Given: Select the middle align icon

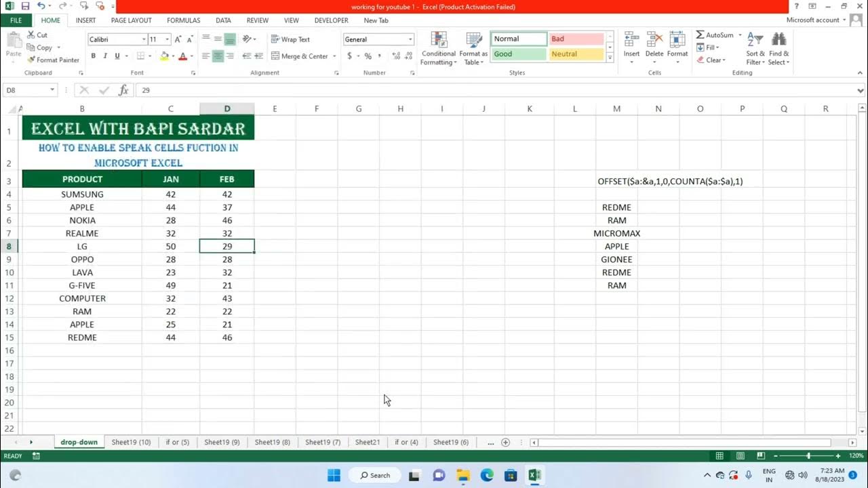Looking at the screenshot, I should [x=218, y=39].
